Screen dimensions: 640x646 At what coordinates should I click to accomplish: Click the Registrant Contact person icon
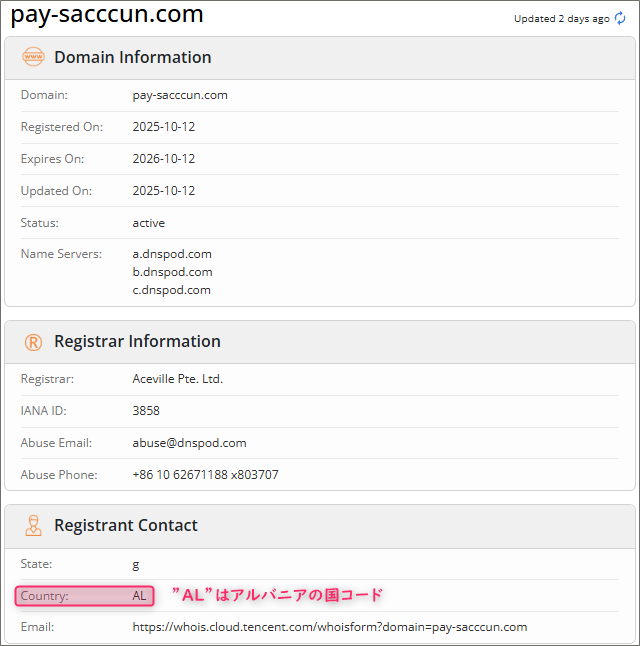[x=33, y=525]
